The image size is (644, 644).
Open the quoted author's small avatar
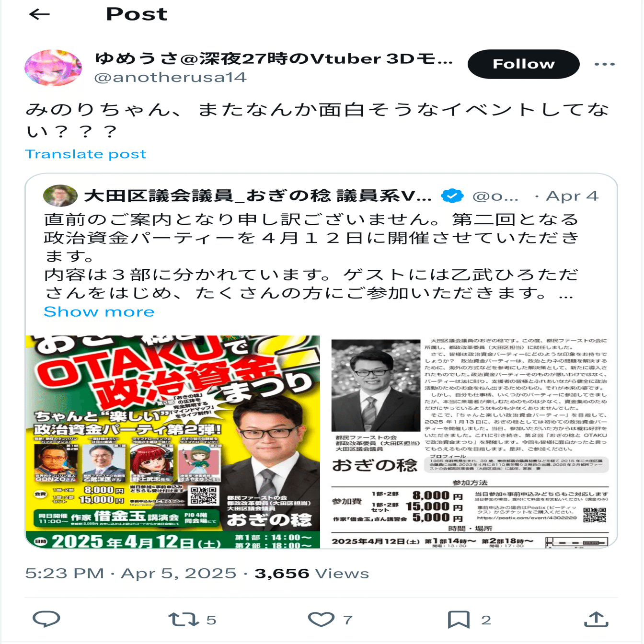60,195
